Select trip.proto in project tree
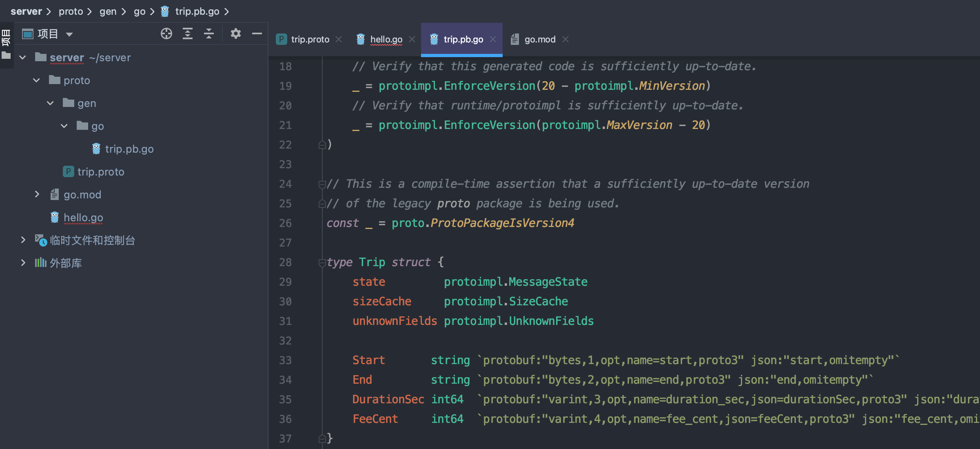This screenshot has width=980, height=449. click(101, 172)
